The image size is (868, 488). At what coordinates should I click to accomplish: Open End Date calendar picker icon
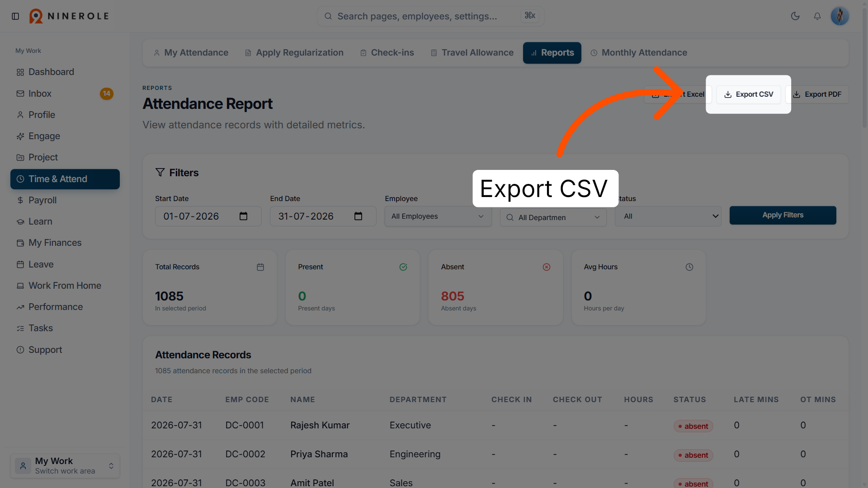point(358,216)
